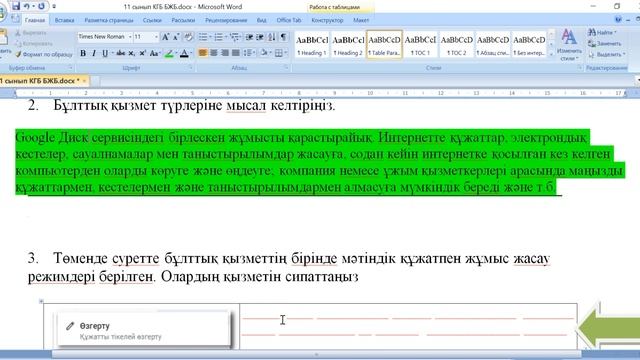Viewport: 640px width, 360px height.
Task: Apply paragraph shading fill color
Action: coord(264,53)
